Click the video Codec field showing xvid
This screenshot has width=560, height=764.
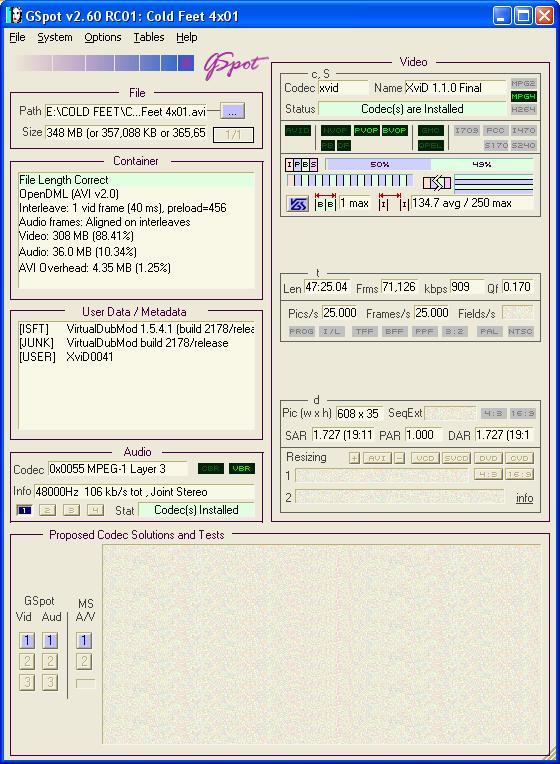click(343, 88)
